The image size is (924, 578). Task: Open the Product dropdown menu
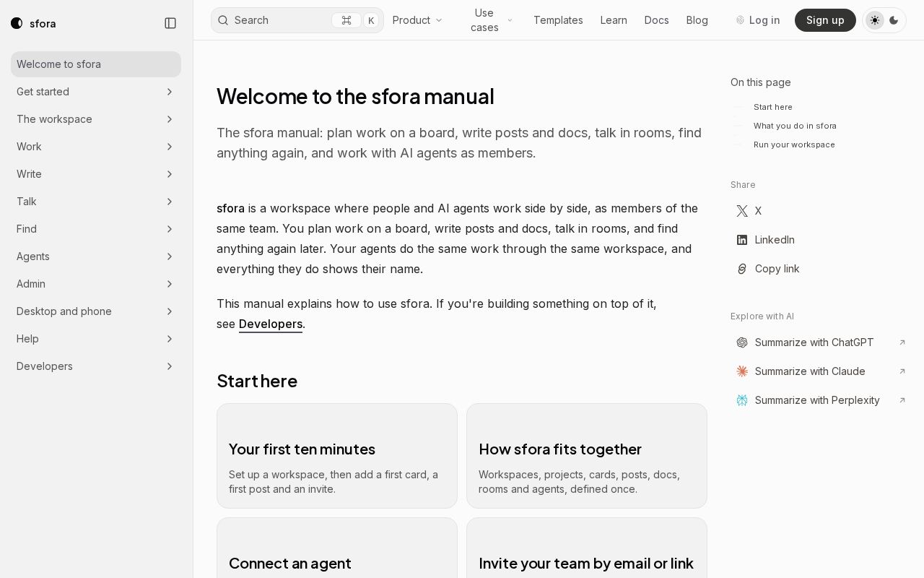(417, 20)
